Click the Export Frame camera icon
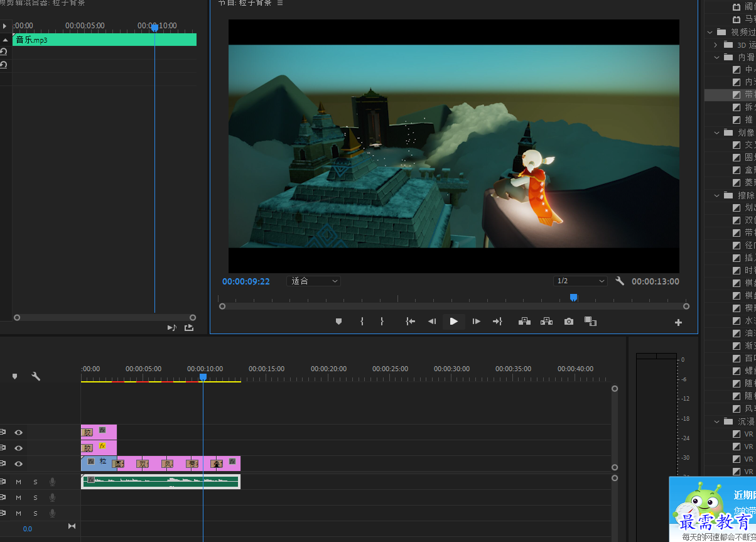The height and width of the screenshot is (542, 756). point(569,321)
